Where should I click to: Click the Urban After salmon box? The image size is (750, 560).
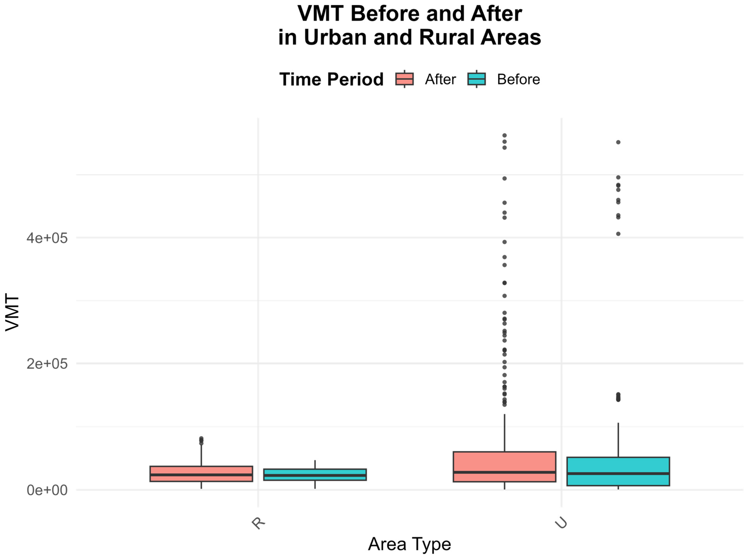coord(504,467)
